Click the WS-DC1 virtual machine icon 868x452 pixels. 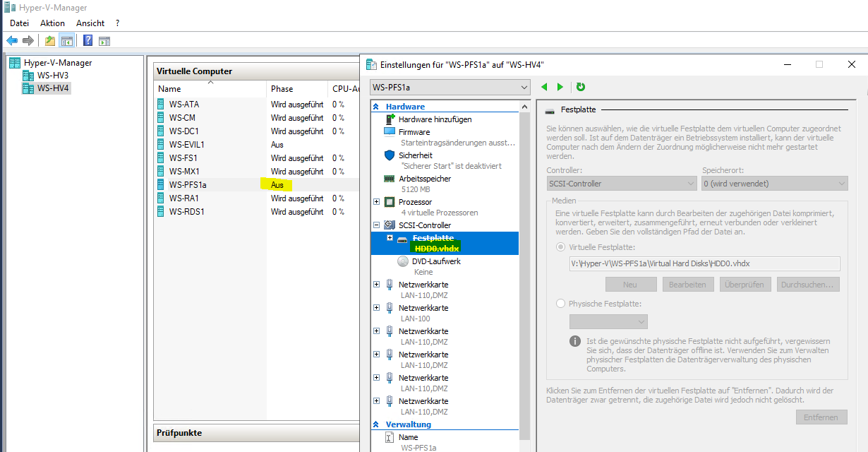[x=162, y=131]
